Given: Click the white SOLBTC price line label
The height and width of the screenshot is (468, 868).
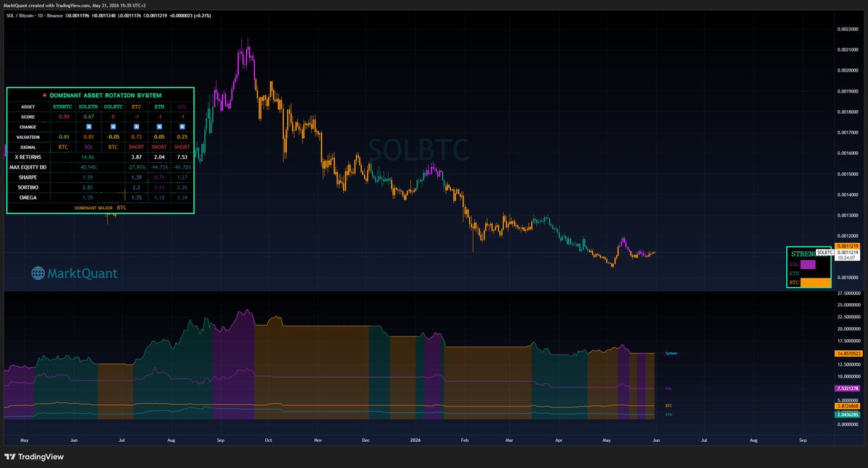Looking at the screenshot, I should [x=825, y=252].
